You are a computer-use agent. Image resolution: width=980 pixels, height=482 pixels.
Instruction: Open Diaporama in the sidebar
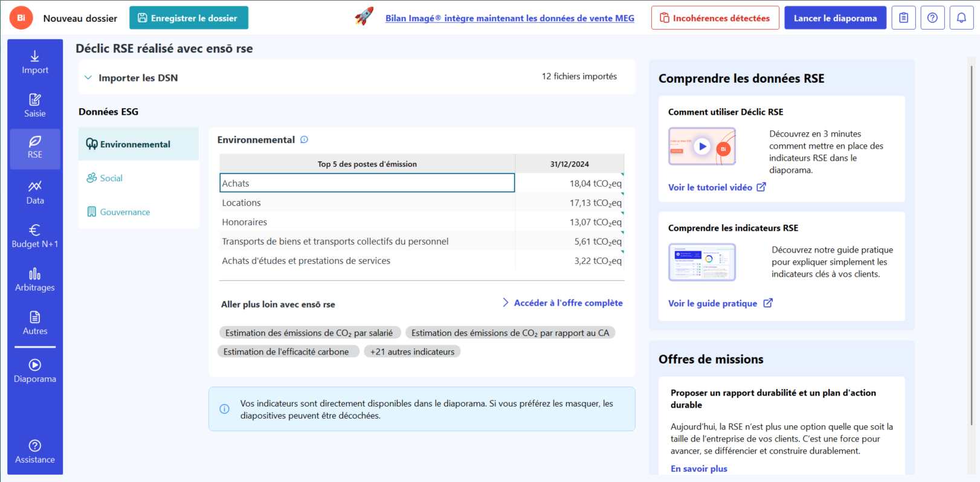point(35,371)
